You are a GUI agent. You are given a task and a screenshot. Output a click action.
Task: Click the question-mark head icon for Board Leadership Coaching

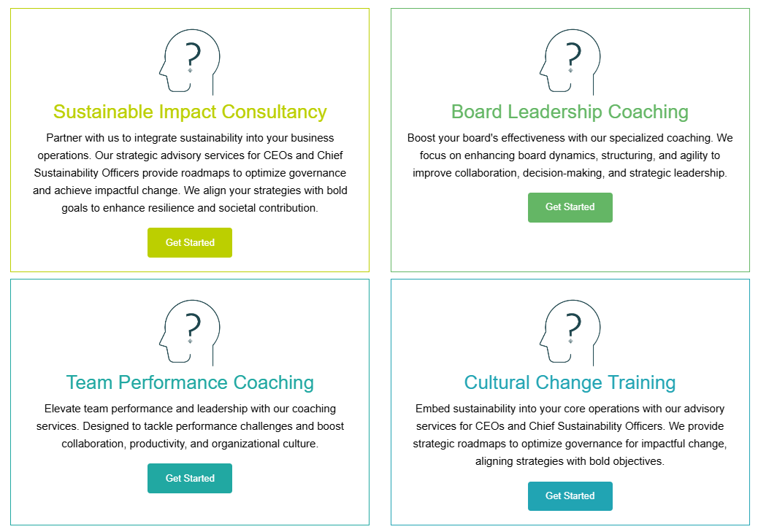pyautogui.click(x=570, y=62)
